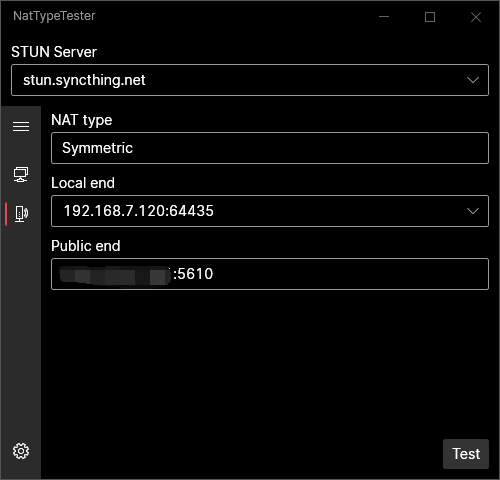Viewport: 500px width, 480px height.
Task: Open settings via the gear icon
Action: click(21, 451)
